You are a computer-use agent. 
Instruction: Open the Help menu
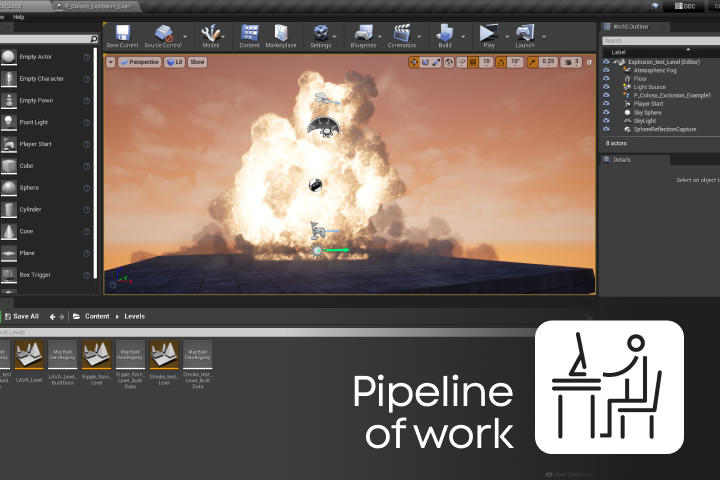click(18, 17)
